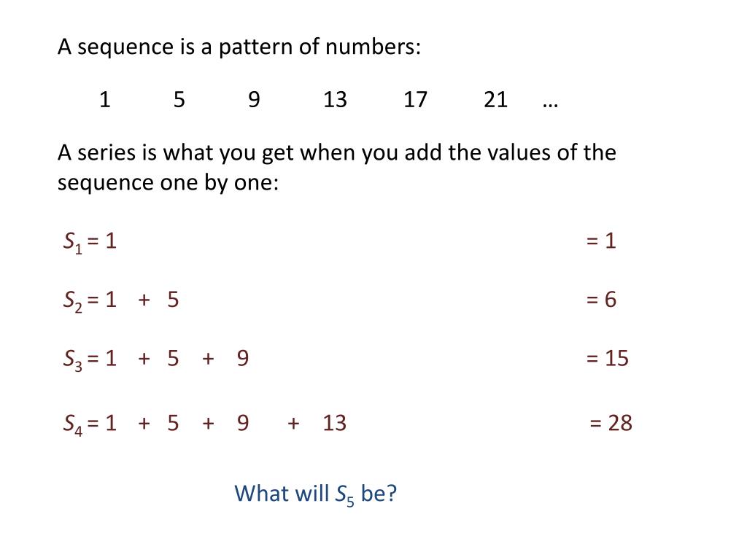The height and width of the screenshot is (560, 747).
Task: Click the result = 1 for S1
Action: 601,241
